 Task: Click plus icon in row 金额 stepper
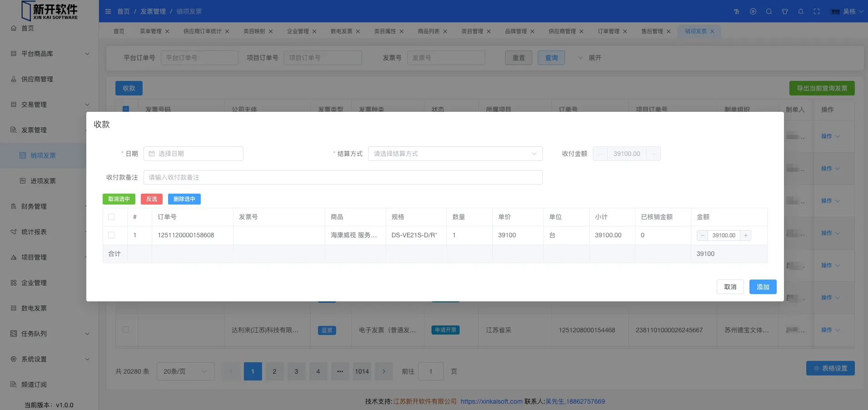(746, 235)
